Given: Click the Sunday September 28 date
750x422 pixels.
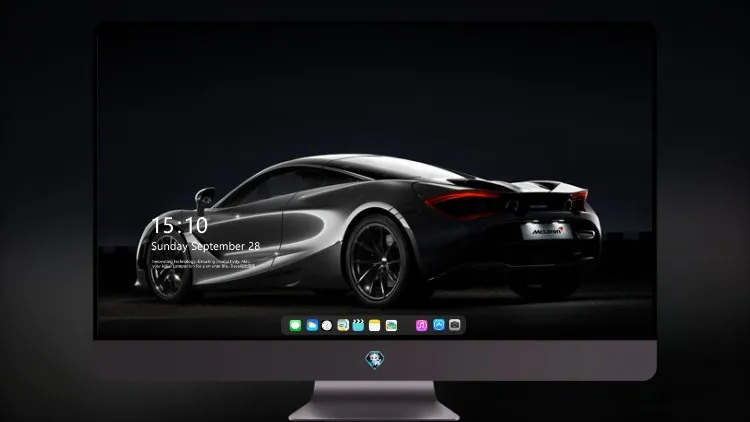Looking at the screenshot, I should point(206,246).
